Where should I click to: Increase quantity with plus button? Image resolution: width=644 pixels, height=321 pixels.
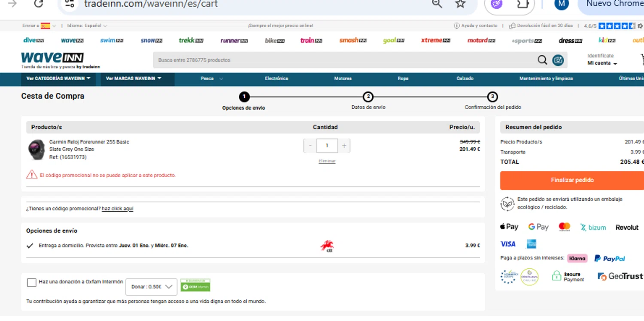[344, 146]
